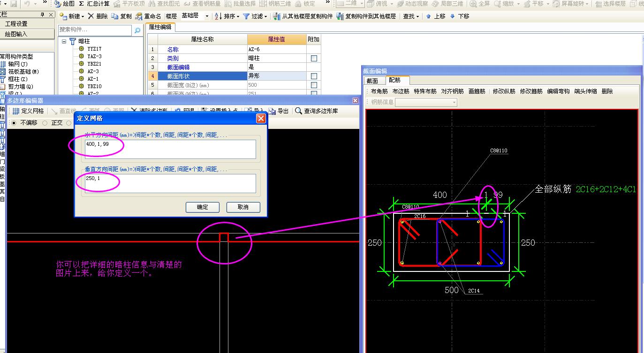Image resolution: width=644 pixels, height=353 pixels.
Task: Open the 绘图输入 sidebar section
Action: [27, 34]
